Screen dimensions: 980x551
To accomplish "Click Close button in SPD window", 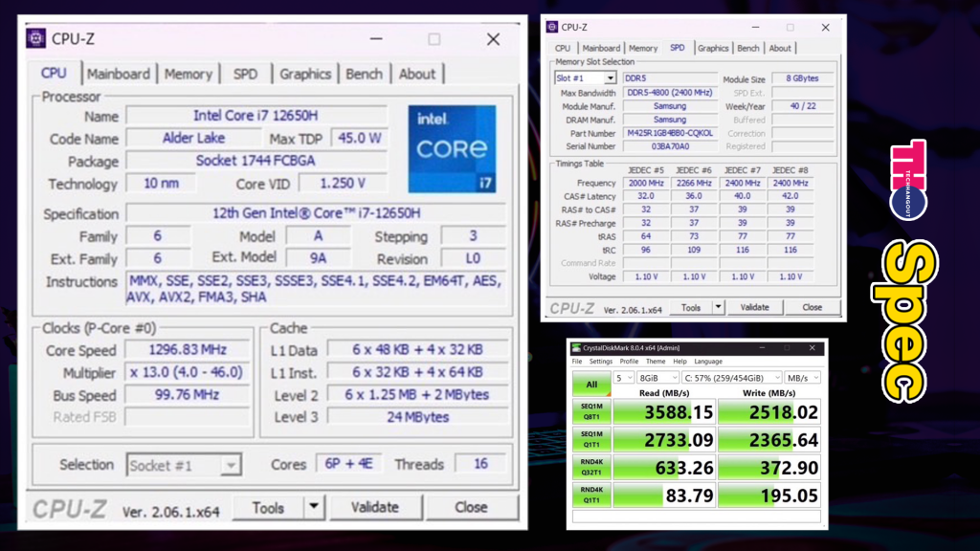I will coord(812,307).
